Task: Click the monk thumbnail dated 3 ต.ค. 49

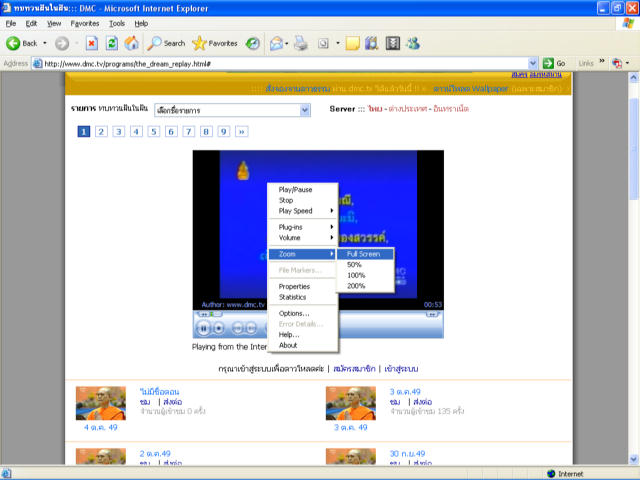Action: tap(351, 402)
